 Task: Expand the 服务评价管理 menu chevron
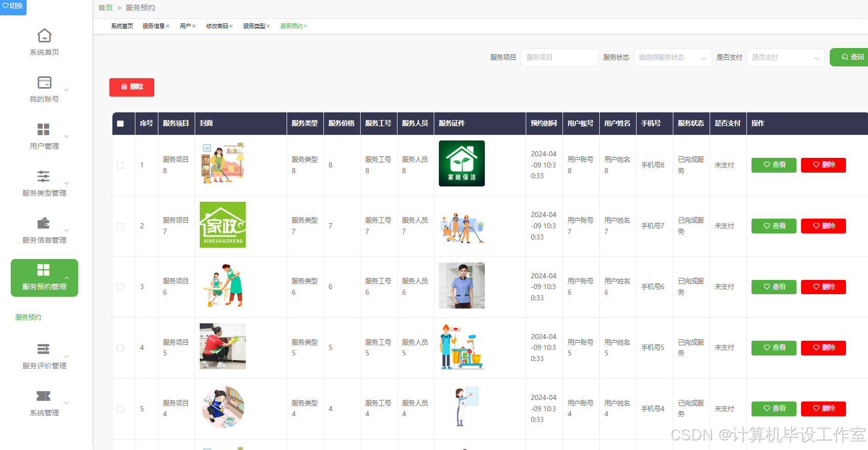click(x=66, y=357)
